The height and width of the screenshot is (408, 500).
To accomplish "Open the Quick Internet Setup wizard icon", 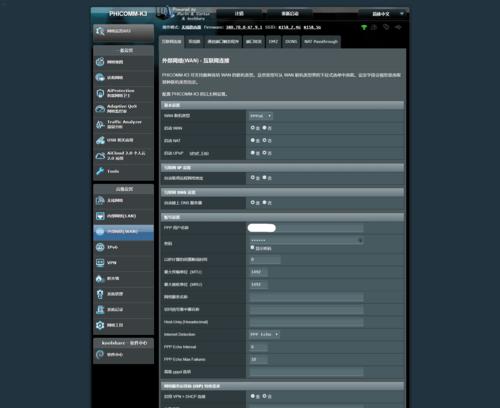I will pos(100,31).
